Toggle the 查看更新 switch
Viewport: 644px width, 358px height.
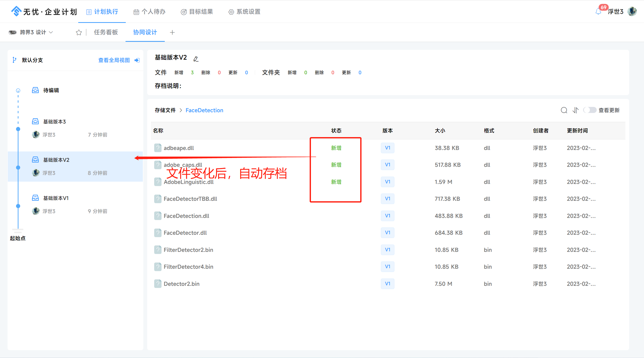(589, 110)
